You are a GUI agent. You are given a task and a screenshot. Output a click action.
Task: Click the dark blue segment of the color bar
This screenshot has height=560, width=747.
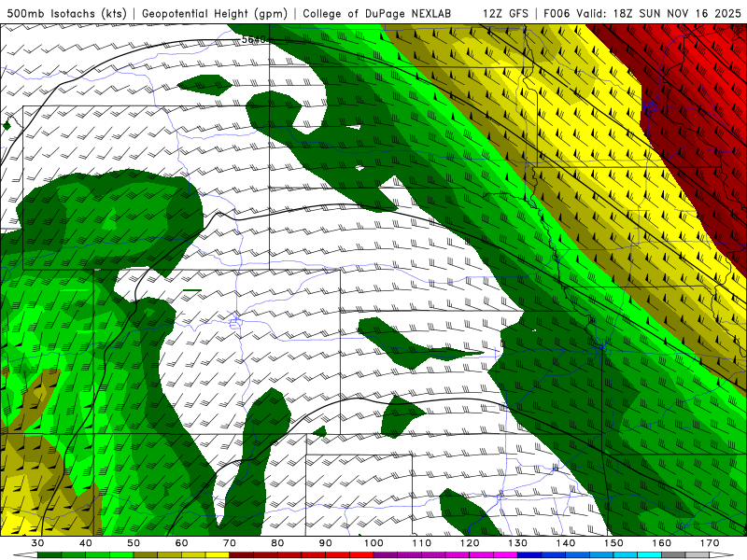coord(529,555)
